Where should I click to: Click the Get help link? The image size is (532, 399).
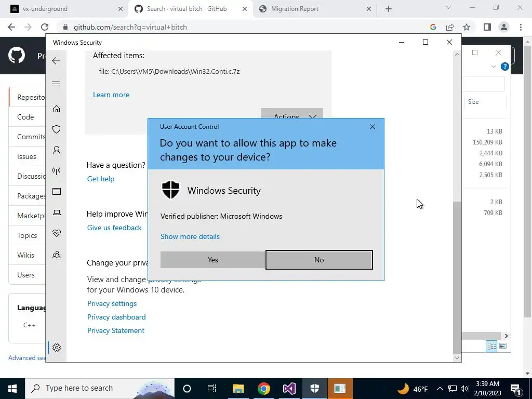101,179
